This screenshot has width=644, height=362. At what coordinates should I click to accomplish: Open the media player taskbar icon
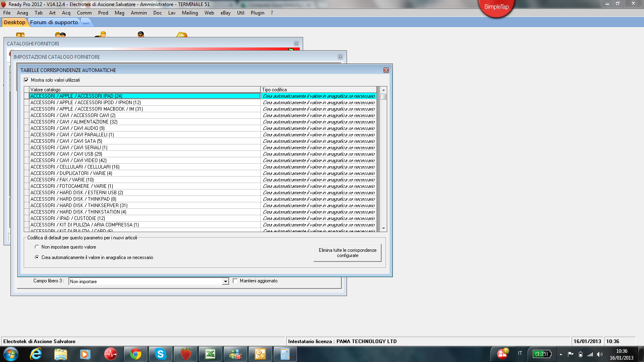[x=85, y=354]
